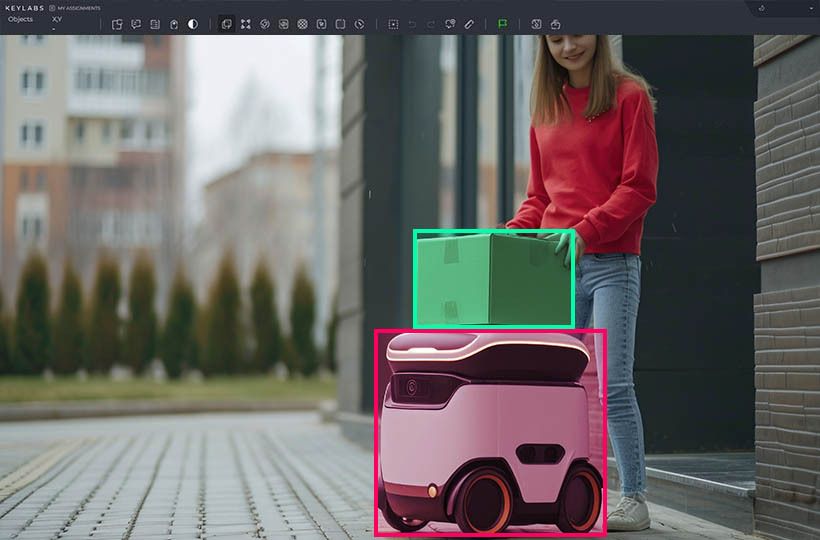Select the empty rounded-square tool
The image size is (820, 540).
click(340, 24)
